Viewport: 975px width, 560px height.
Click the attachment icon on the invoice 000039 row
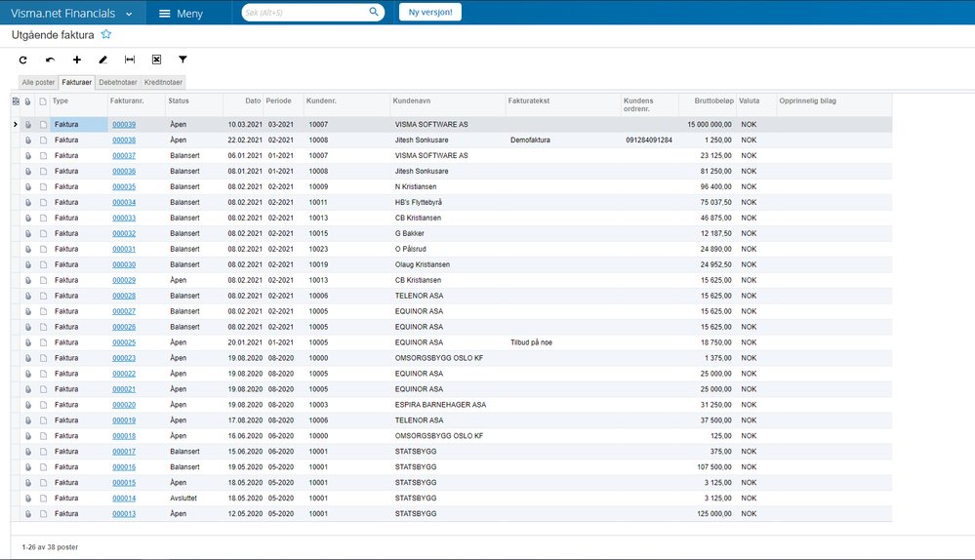pos(28,124)
